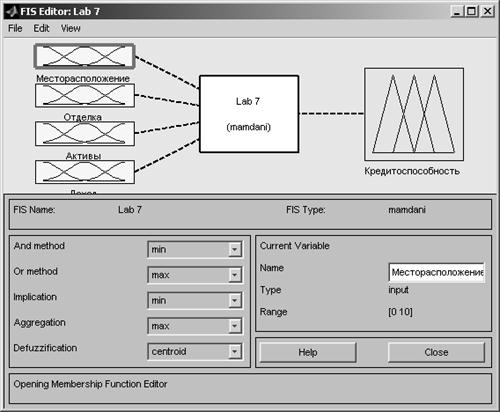Click the FIS Name value Lab 7
Image resolution: width=500 pixels, height=412 pixels.
coord(130,210)
